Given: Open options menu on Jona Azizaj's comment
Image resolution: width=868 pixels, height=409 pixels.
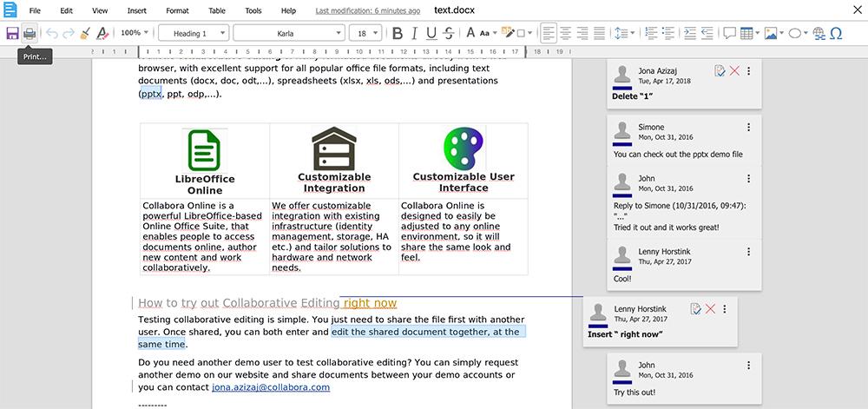Looking at the screenshot, I should point(748,71).
